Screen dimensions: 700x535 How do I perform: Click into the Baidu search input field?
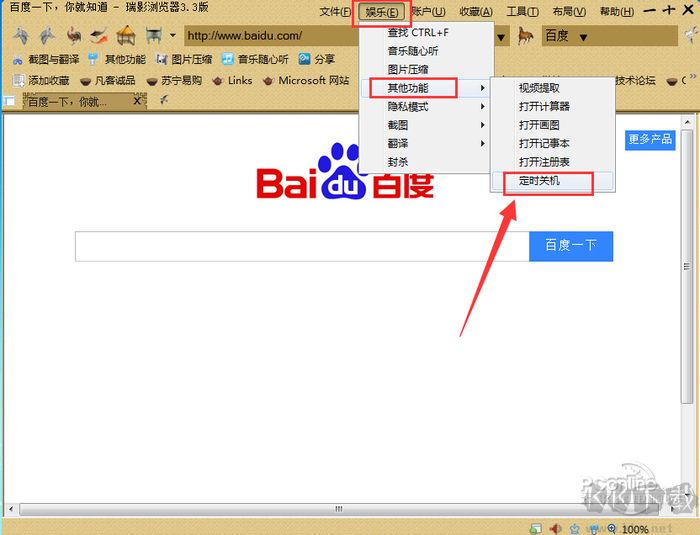tap(300, 246)
